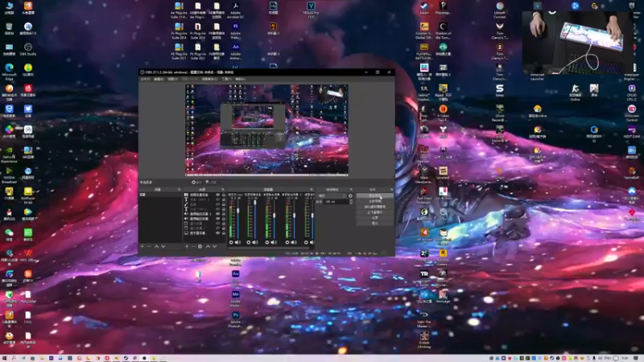The height and width of the screenshot is (362, 644).
Task: Click volume fader of third mixer channel
Action: point(274,215)
